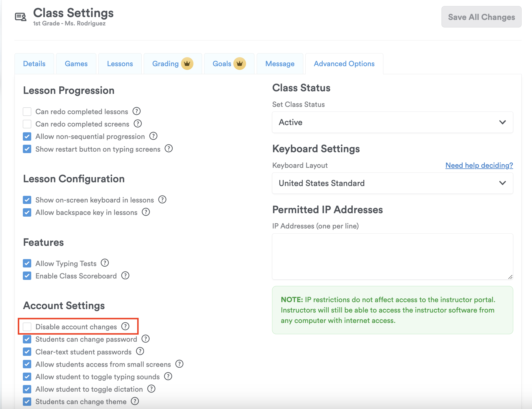
Task: Click the chevron on United States Standard
Action: pyautogui.click(x=503, y=183)
